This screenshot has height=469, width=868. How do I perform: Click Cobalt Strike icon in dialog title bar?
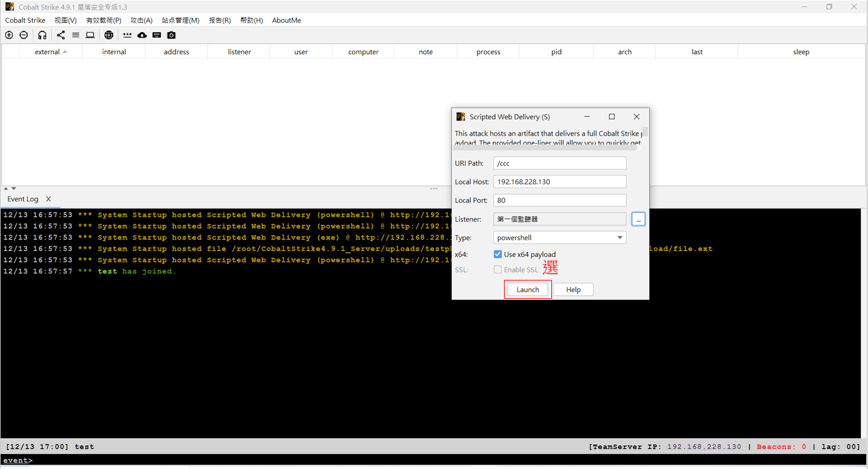460,117
